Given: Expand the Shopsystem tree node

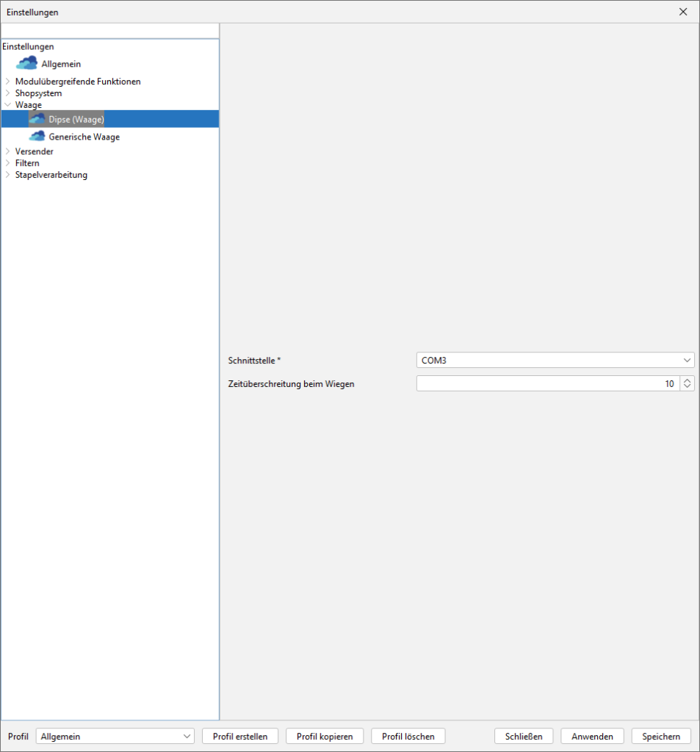Looking at the screenshot, I should 7,93.
